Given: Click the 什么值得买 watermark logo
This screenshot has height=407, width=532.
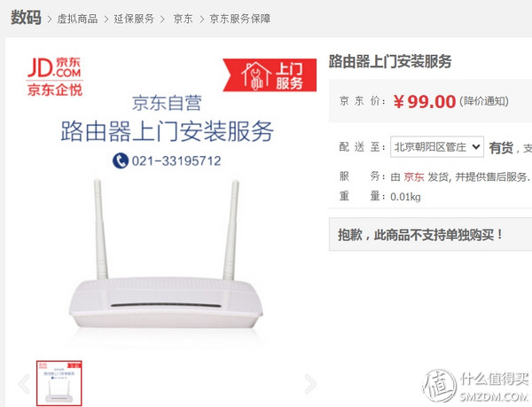Looking at the screenshot, I should pos(475,387).
